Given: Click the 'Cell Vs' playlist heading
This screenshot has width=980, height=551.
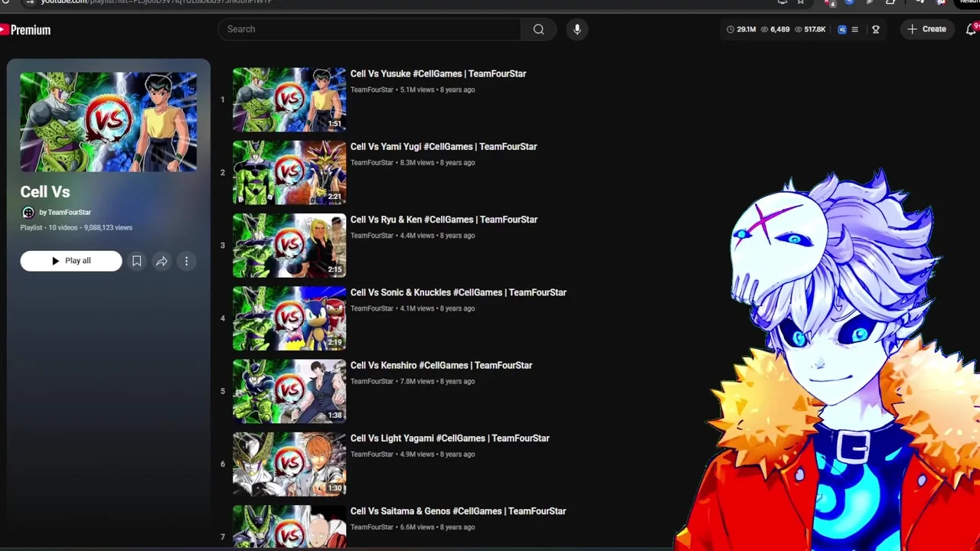Looking at the screenshot, I should [45, 192].
